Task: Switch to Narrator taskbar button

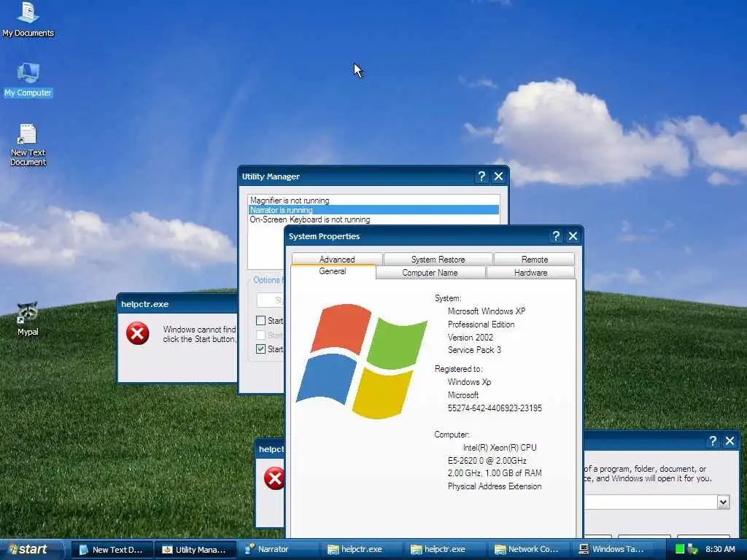Action: pos(279,550)
